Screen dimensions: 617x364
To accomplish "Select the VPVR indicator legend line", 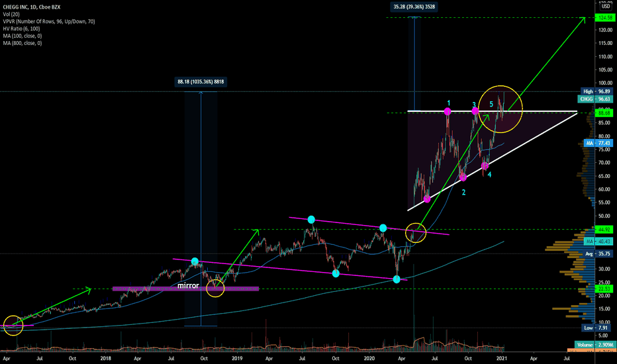I will pos(49,22).
